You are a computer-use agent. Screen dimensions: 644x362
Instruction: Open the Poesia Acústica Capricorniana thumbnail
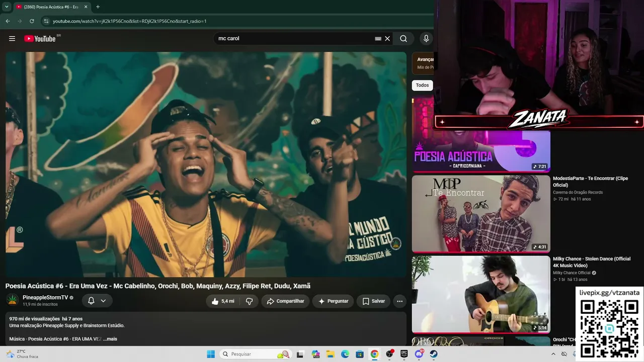click(x=481, y=151)
